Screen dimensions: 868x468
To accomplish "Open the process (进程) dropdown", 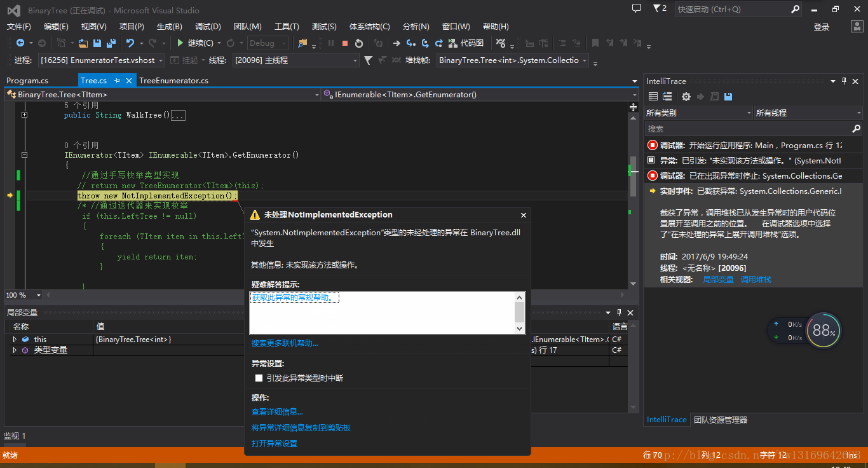I will tap(102, 60).
